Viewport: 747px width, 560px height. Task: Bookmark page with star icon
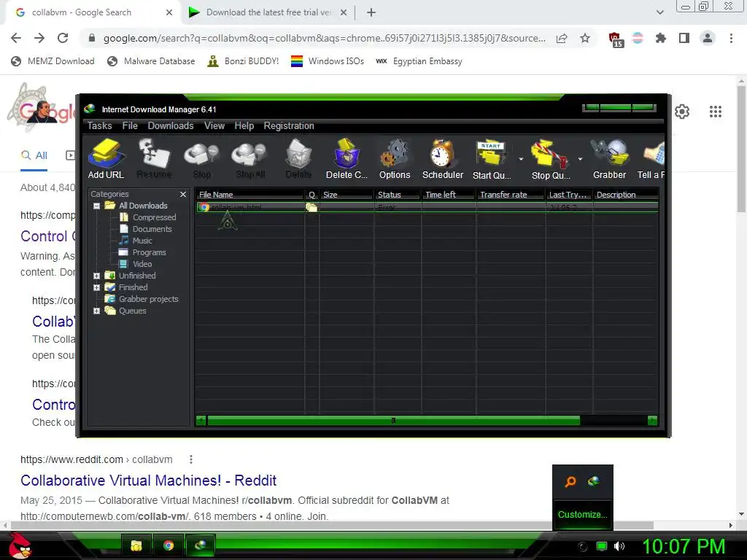(585, 38)
